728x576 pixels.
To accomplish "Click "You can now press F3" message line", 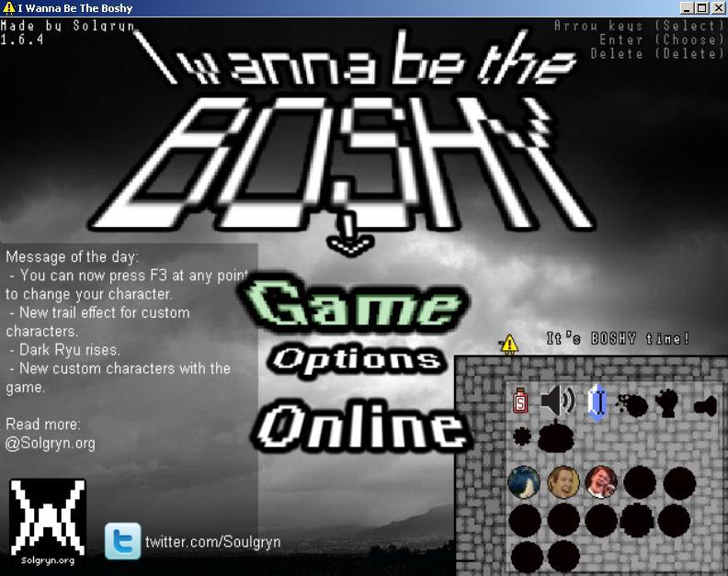I will (x=129, y=276).
